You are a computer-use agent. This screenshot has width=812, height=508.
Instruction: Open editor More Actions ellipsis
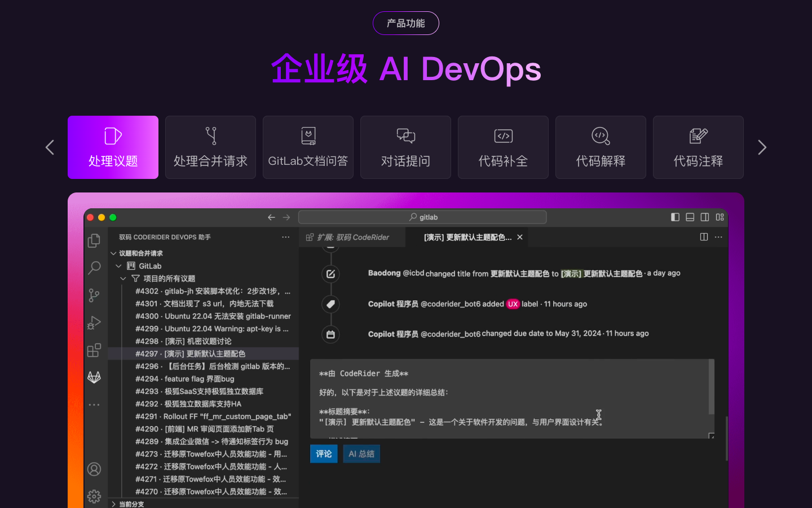[x=718, y=237]
